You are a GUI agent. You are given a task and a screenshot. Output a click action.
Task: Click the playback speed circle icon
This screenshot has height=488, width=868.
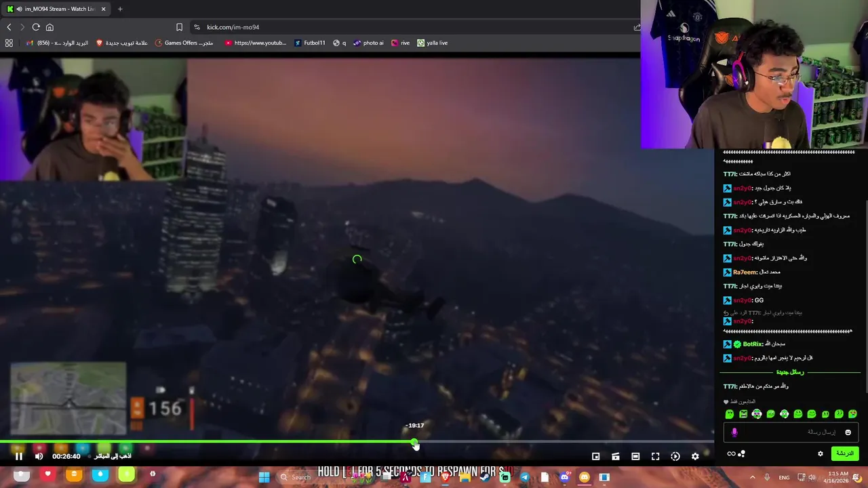click(675, 456)
